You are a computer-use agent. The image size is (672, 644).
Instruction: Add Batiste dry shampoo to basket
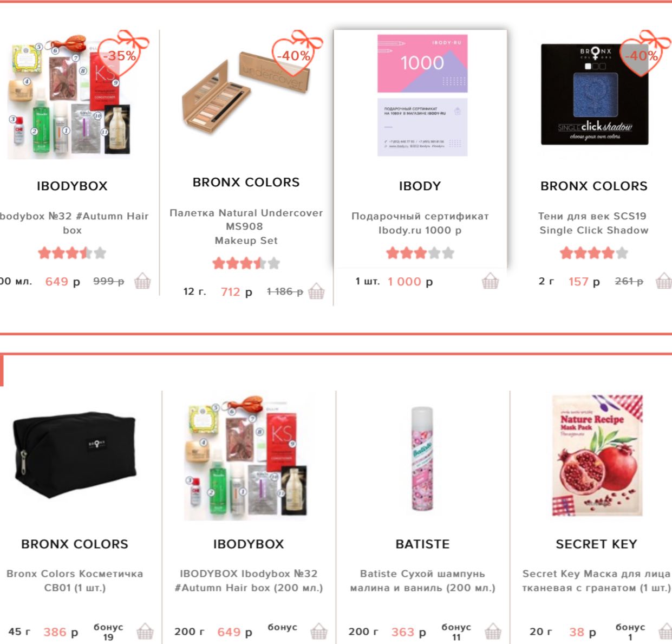pos(493,632)
